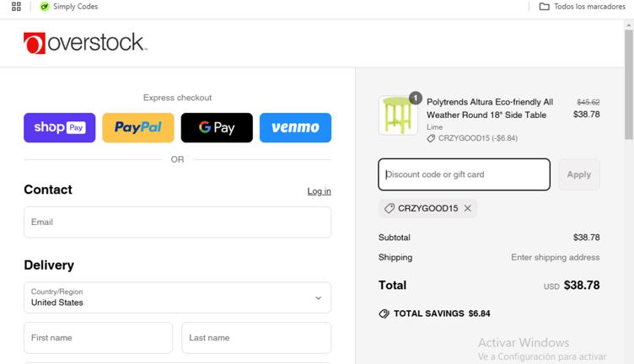Focus the discount code or gift card field
Image resolution: width=634 pixels, height=364 pixels.
pyautogui.click(x=465, y=174)
